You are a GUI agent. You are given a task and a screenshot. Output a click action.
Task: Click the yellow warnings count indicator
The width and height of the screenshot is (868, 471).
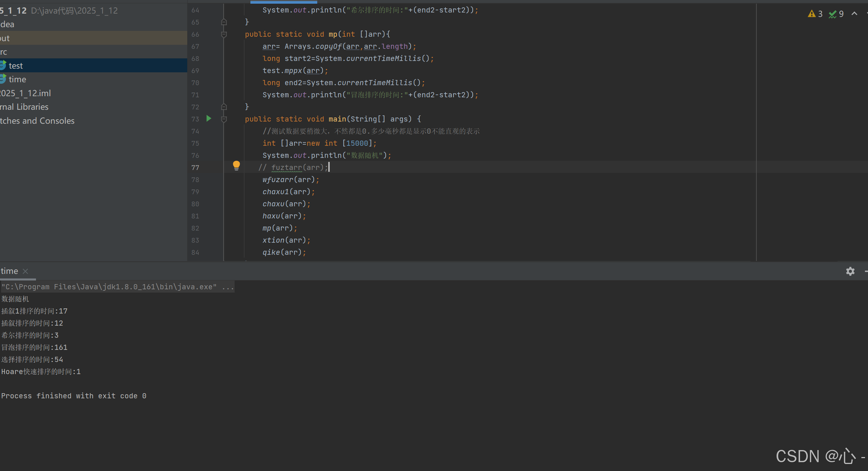(815, 14)
